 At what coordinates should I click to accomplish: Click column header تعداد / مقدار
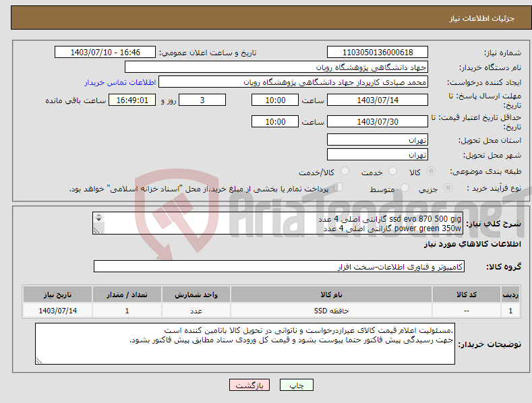(127, 294)
